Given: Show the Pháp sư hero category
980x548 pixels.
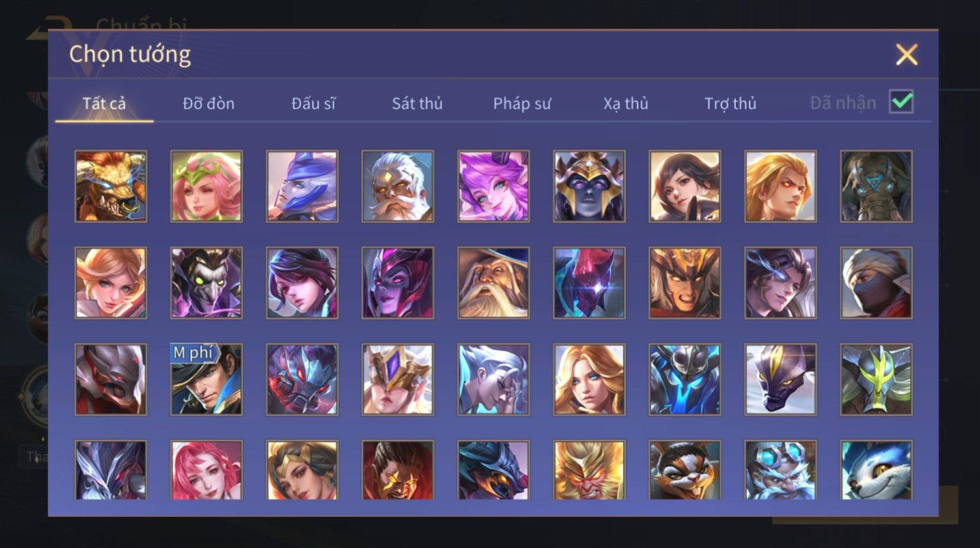Looking at the screenshot, I should click(522, 103).
